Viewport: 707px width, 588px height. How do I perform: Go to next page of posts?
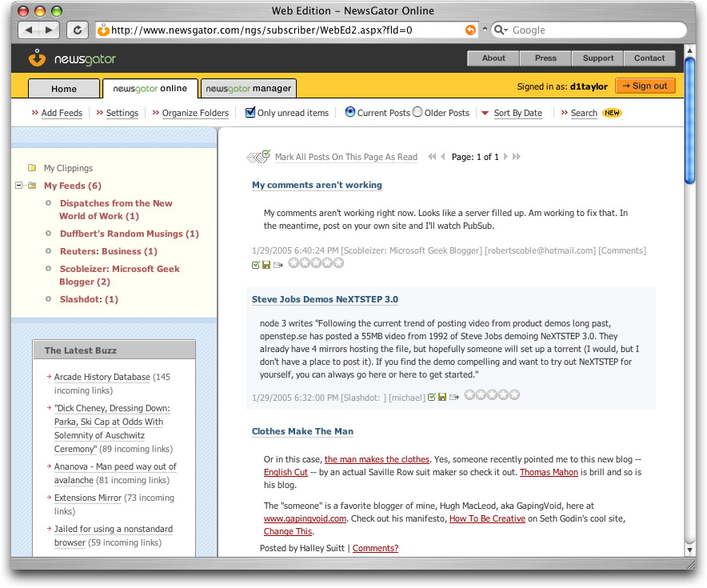[505, 157]
